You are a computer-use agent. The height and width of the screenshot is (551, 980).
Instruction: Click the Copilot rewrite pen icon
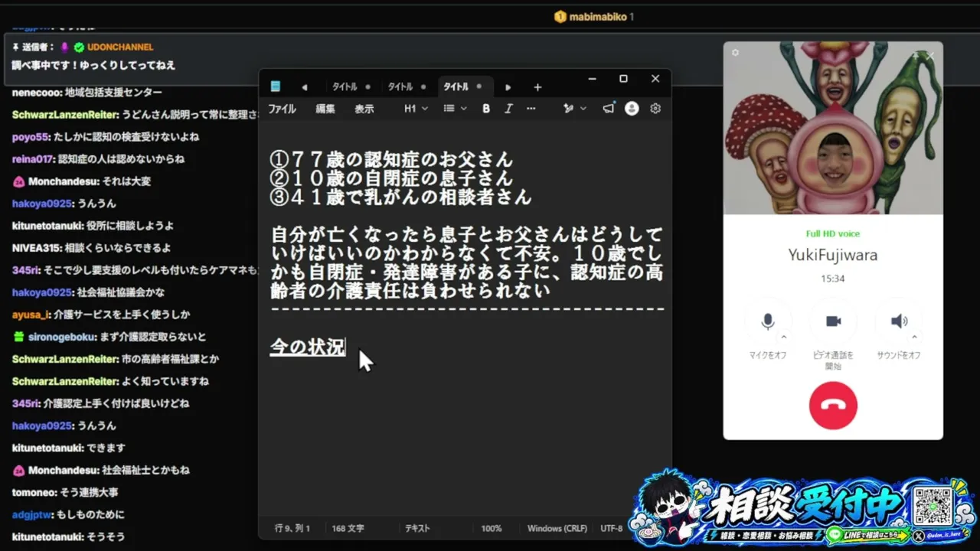(568, 109)
